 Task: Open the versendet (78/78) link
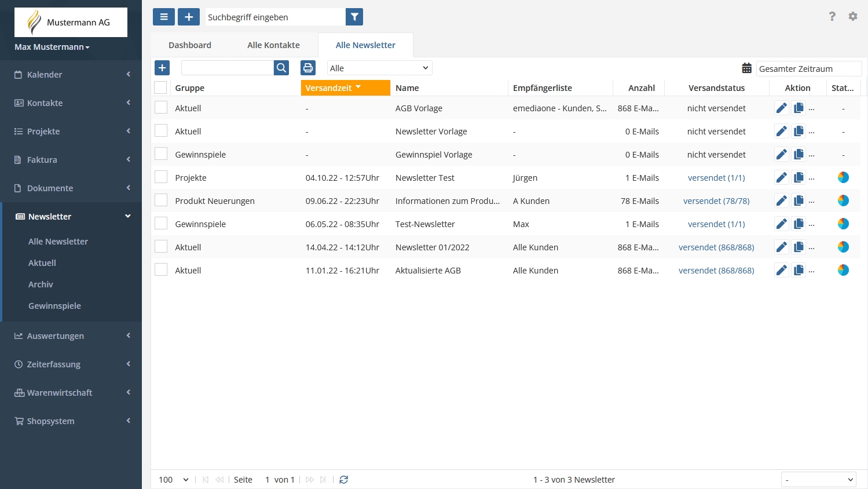[716, 201]
